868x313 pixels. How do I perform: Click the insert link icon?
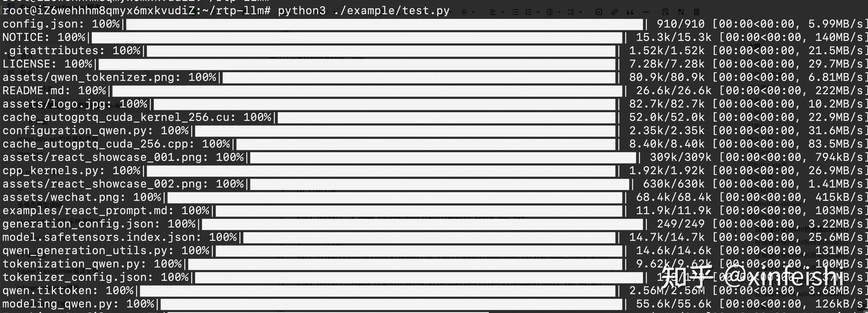pos(614,11)
